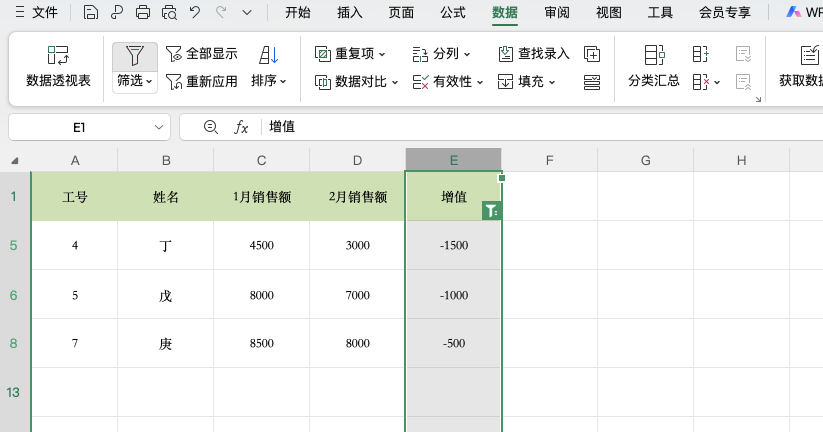Switch to the 视图 tab
Image resolution: width=823 pixels, height=432 pixels.
coord(608,12)
